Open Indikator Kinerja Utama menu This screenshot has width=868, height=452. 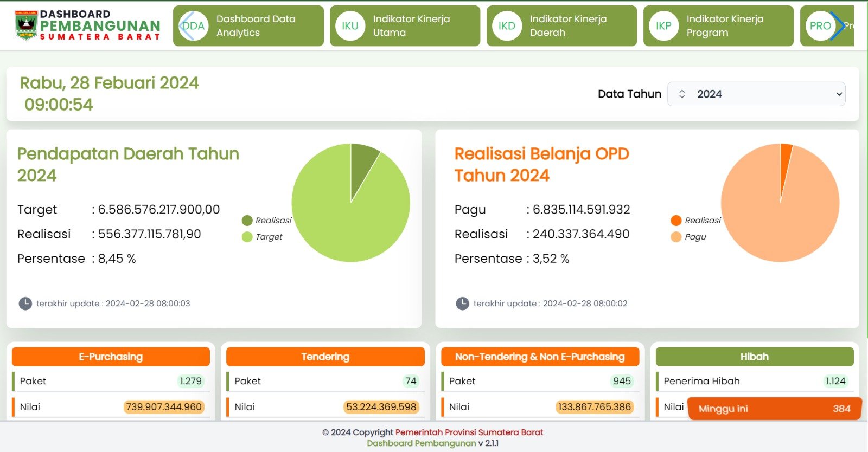[411, 26]
